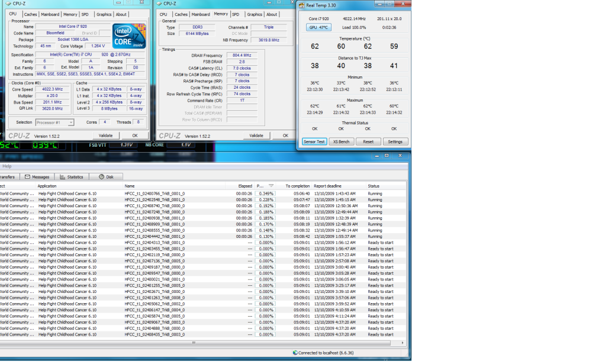
Task: Open the Disk tab
Action: tap(106, 176)
